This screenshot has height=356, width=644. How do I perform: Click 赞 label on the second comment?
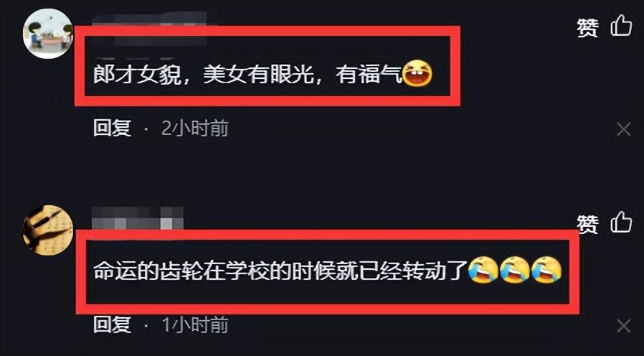pos(588,225)
